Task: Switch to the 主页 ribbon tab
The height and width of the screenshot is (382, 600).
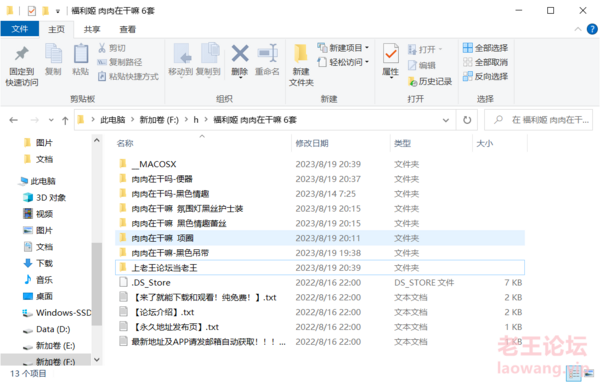Action: pos(56,29)
